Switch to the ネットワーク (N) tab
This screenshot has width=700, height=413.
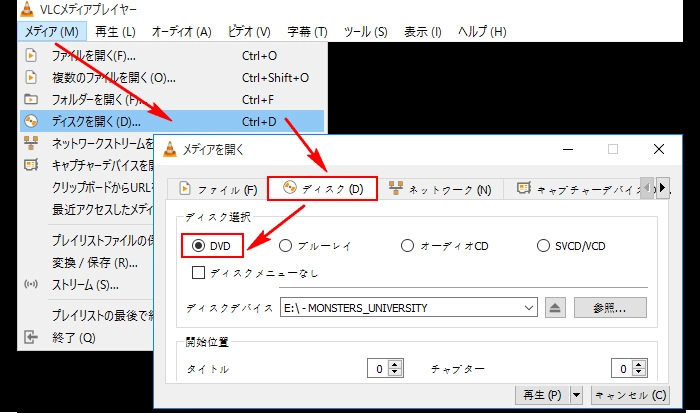pos(440,189)
